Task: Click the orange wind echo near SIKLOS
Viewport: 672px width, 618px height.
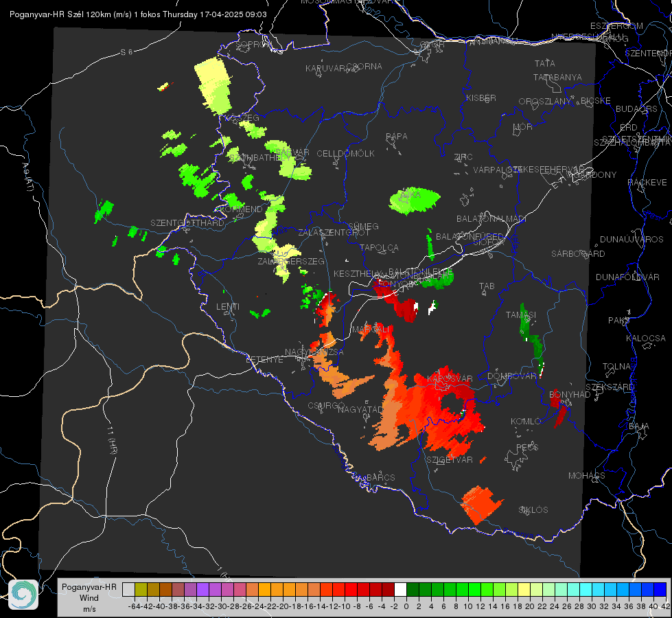Action: point(481,504)
